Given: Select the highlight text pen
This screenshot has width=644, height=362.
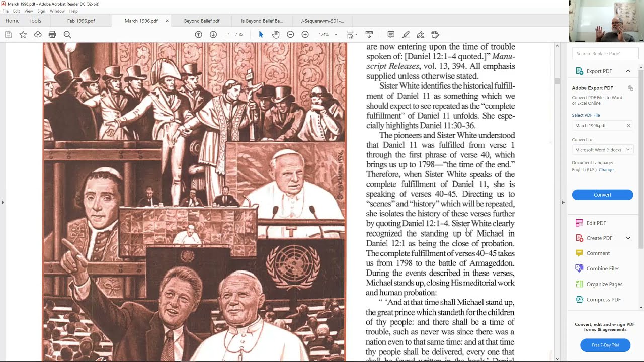Looking at the screenshot, I should 406,35.
